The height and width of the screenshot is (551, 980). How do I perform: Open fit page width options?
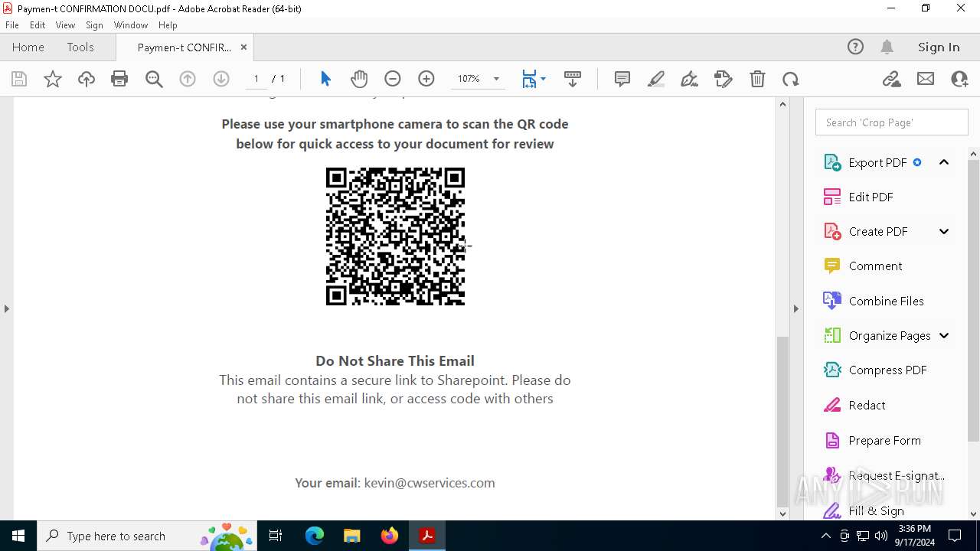pyautogui.click(x=534, y=79)
